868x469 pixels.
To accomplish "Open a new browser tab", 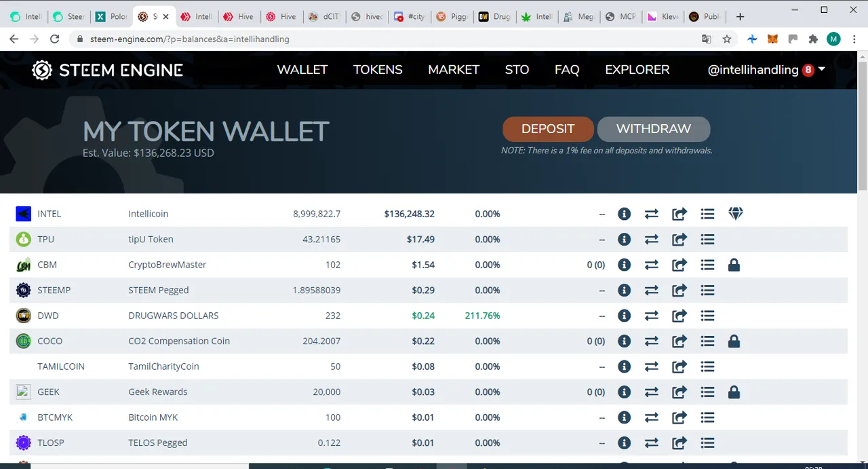I will coord(740,16).
